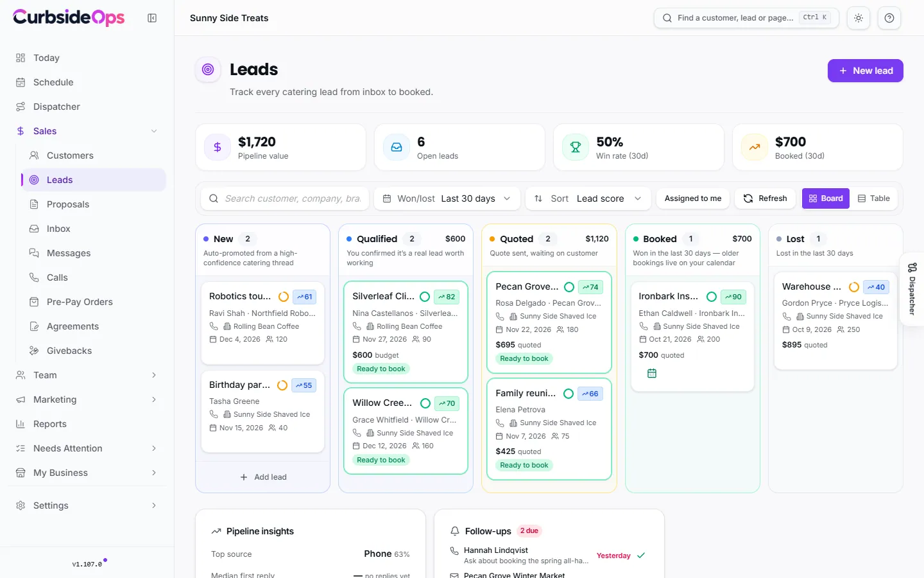
Task: Open the Won/lost Last 30 days dropdown
Action: (x=447, y=198)
